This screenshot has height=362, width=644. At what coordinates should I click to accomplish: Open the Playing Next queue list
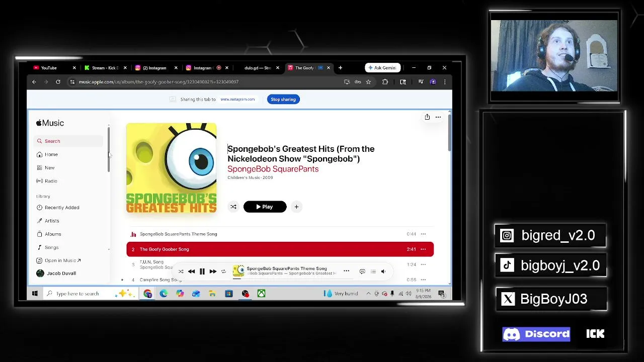tap(373, 271)
